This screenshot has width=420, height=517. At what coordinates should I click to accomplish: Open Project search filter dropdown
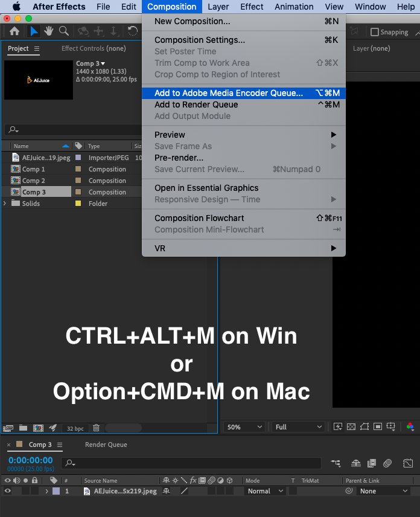(x=14, y=130)
